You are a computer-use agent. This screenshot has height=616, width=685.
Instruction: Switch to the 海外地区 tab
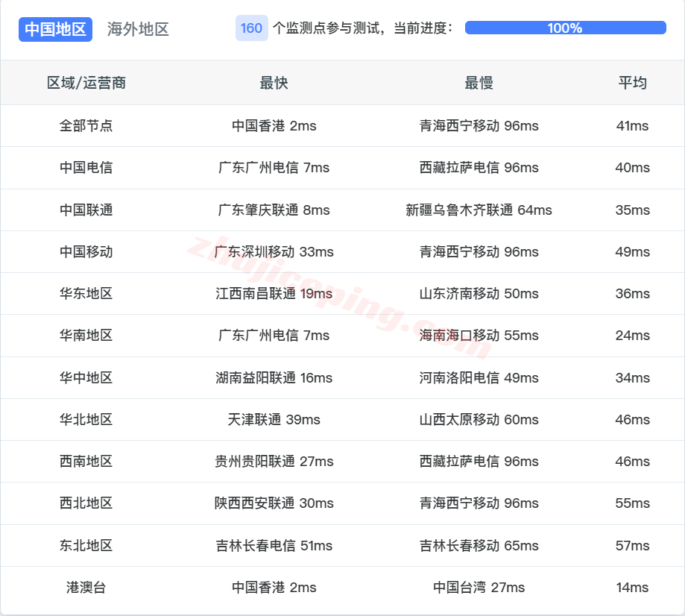coord(138,29)
